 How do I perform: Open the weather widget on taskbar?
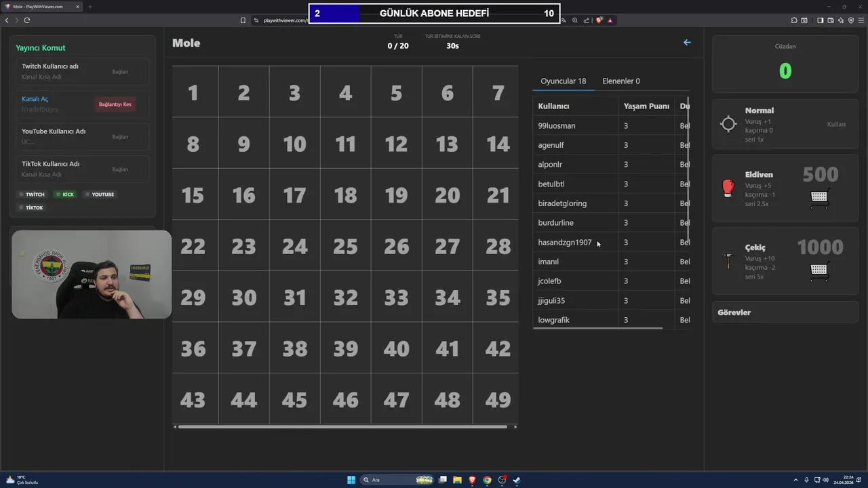(x=22, y=480)
